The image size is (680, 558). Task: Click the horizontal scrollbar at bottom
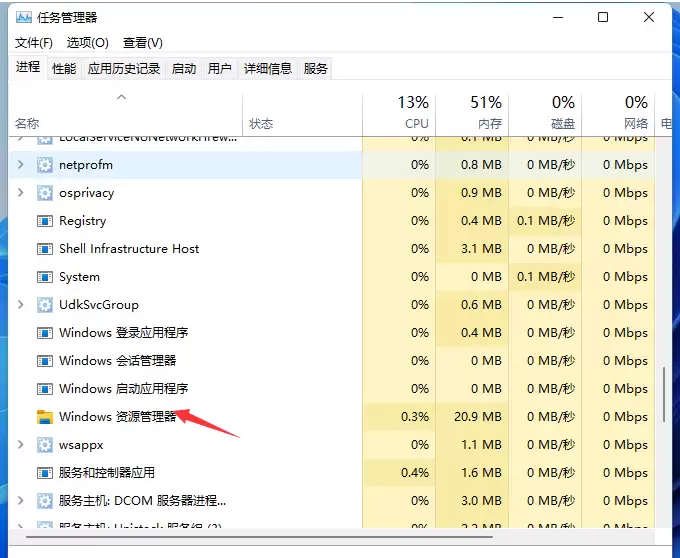[259, 537]
